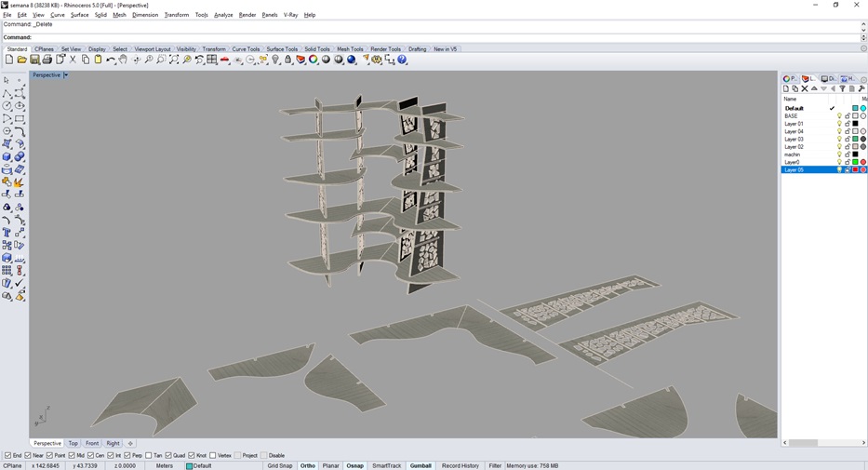Click the New layer icon in Layers panel

click(x=786, y=89)
